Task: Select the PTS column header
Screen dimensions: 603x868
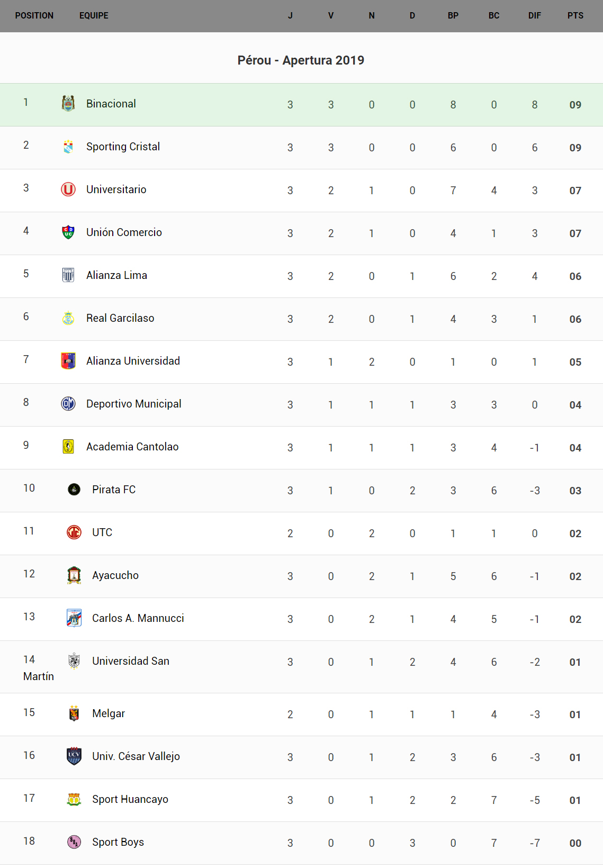Action: coord(575,16)
